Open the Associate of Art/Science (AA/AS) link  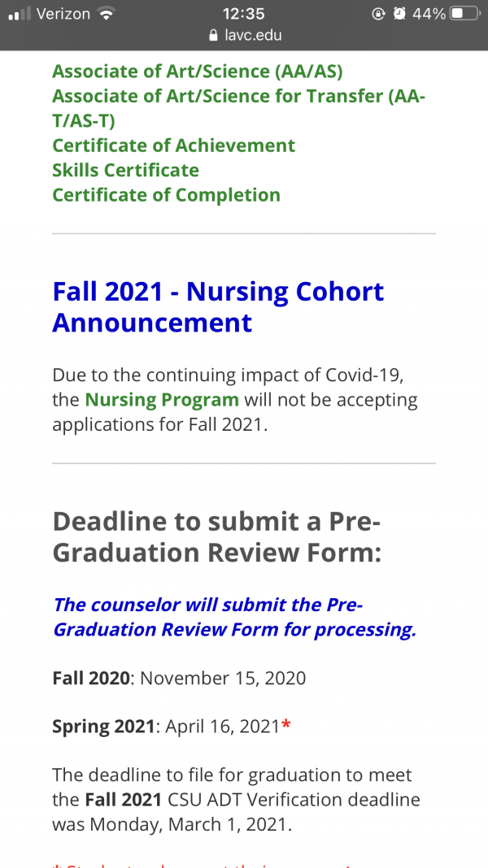pyautogui.click(x=197, y=72)
